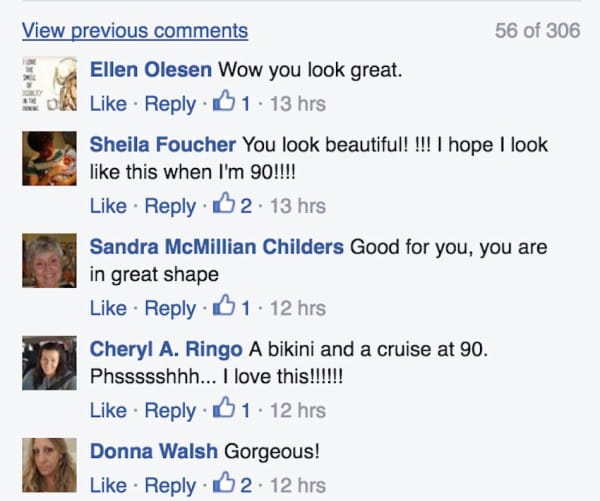Click thumbs-up icon on Ellen Olesen's comment
This screenshot has height=501, width=600.
pyautogui.click(x=225, y=103)
